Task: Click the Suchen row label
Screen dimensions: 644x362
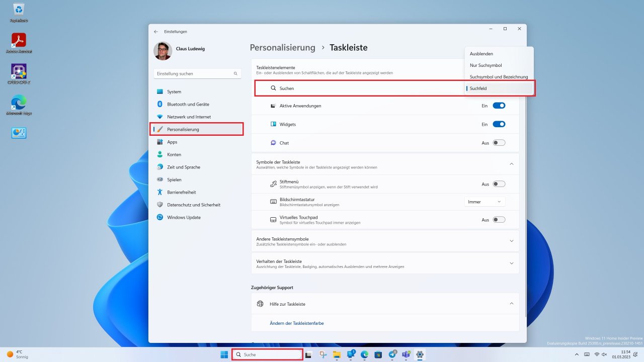Action: pos(287,88)
